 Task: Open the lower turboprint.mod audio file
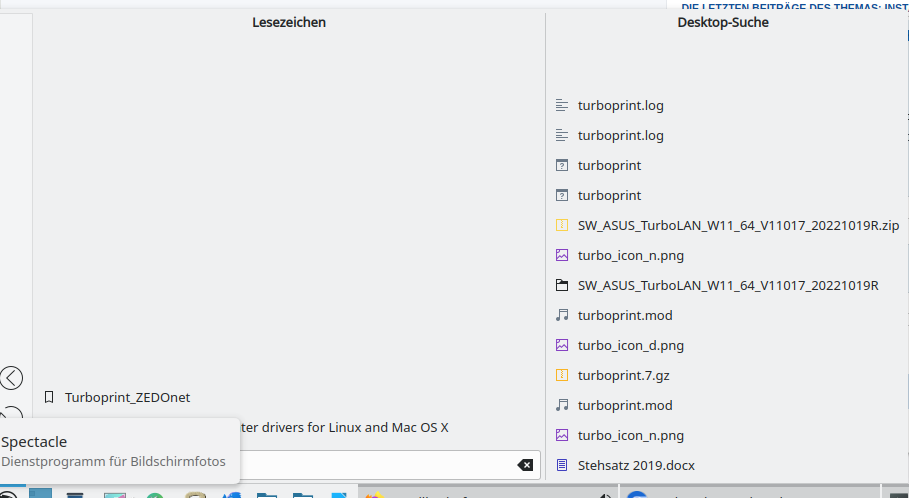(x=624, y=405)
